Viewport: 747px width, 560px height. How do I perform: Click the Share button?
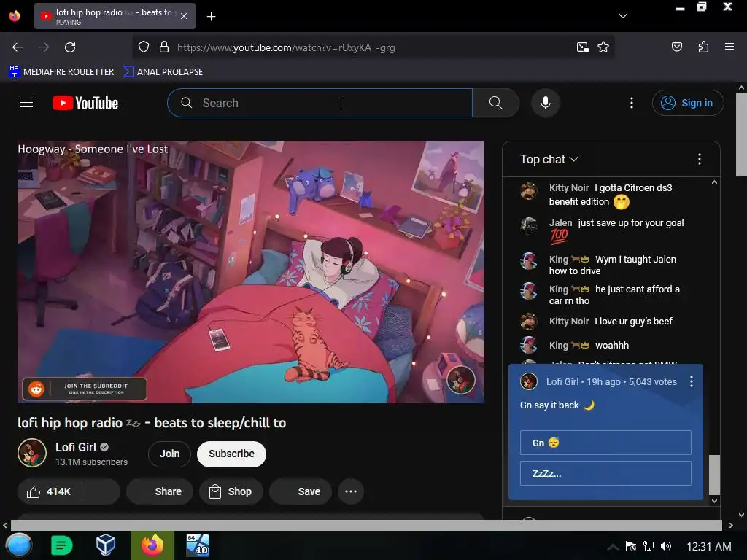(x=160, y=491)
